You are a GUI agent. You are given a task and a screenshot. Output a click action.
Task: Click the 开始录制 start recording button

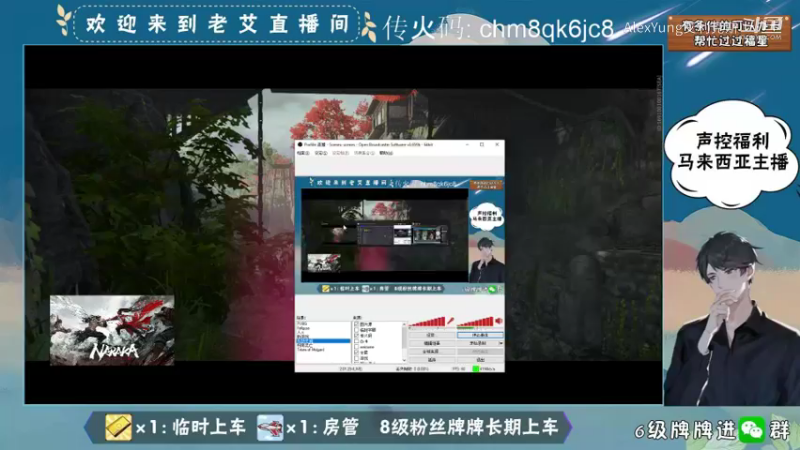point(477,343)
